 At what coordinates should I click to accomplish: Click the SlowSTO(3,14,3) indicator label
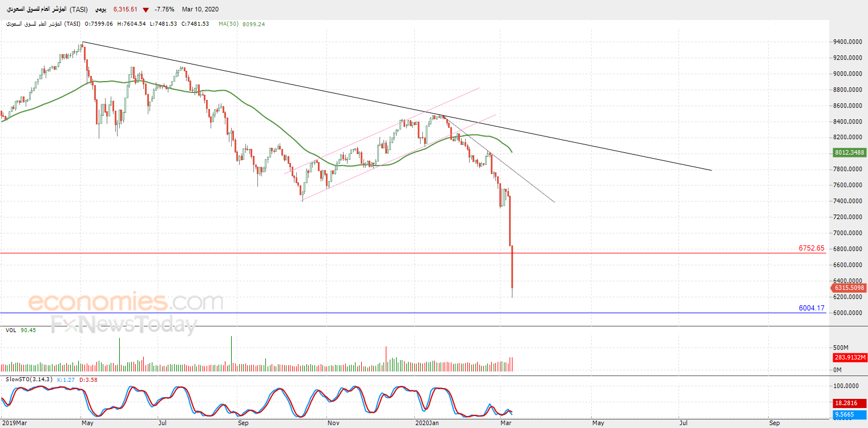click(x=29, y=379)
